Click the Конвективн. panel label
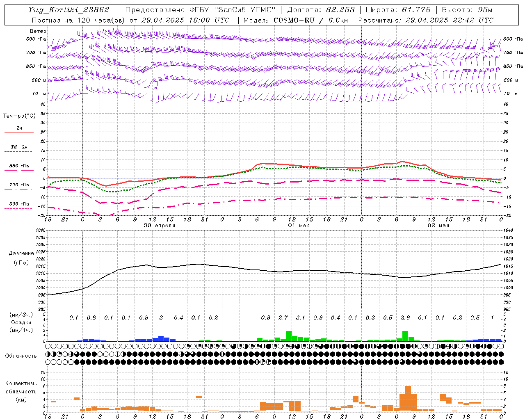The height and width of the screenshot is (420, 525). 21,383
